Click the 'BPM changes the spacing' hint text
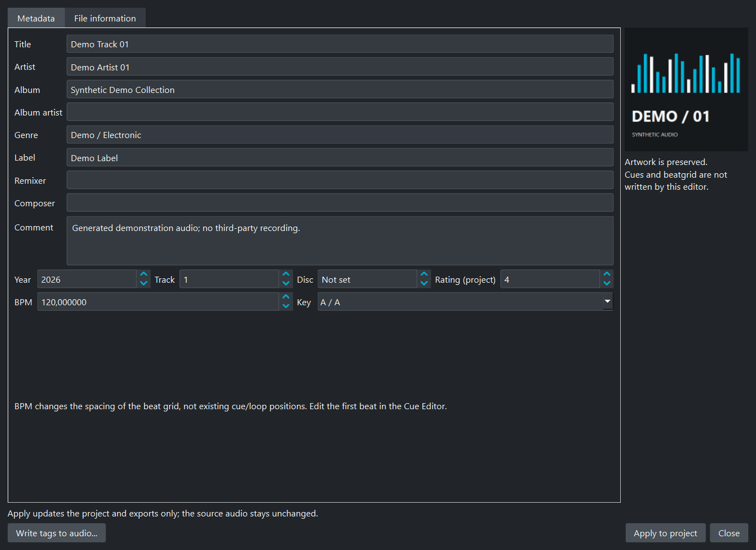Image resolution: width=756 pixels, height=550 pixels. pyautogui.click(x=230, y=406)
